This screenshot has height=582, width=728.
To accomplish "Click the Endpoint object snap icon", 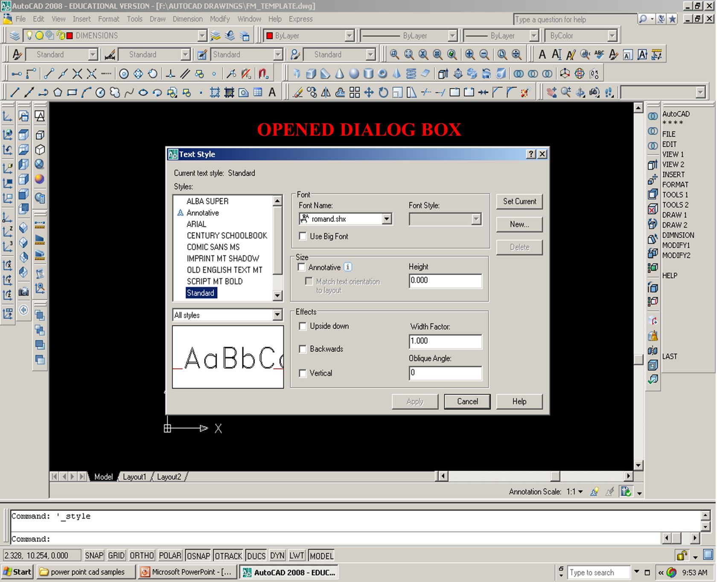I will pyautogui.click(x=49, y=73).
